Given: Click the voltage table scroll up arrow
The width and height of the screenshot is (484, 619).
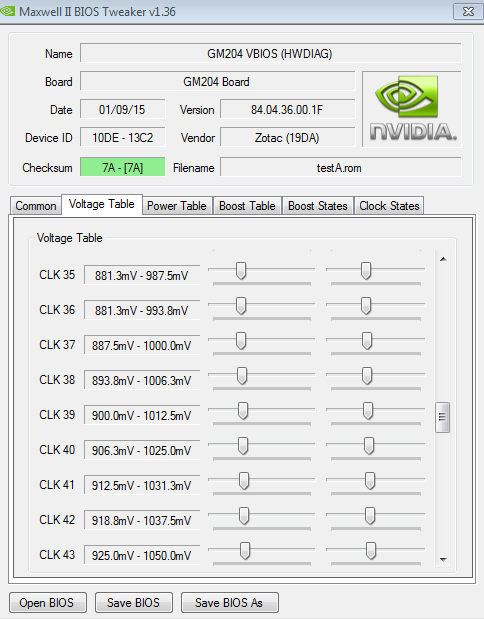Looking at the screenshot, I should 443,259.
